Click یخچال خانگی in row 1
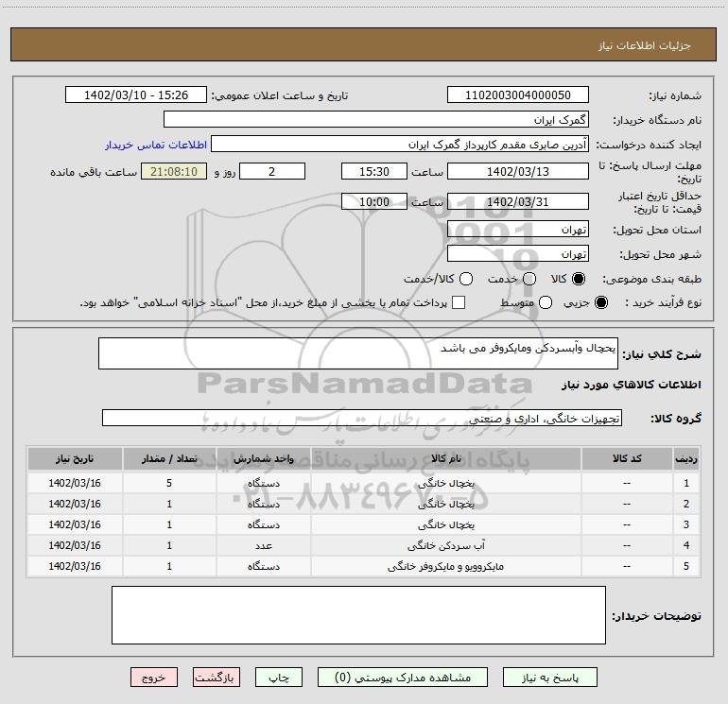The image size is (728, 704). (x=445, y=484)
